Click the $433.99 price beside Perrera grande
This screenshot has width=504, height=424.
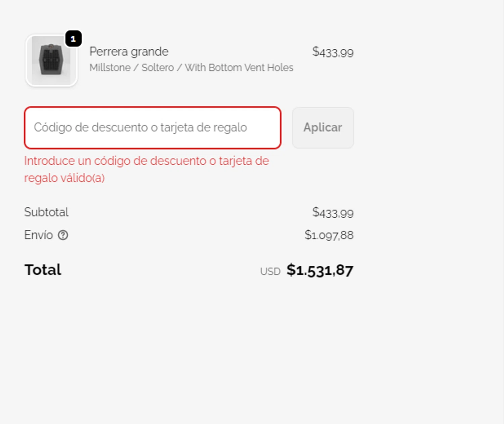click(x=333, y=52)
